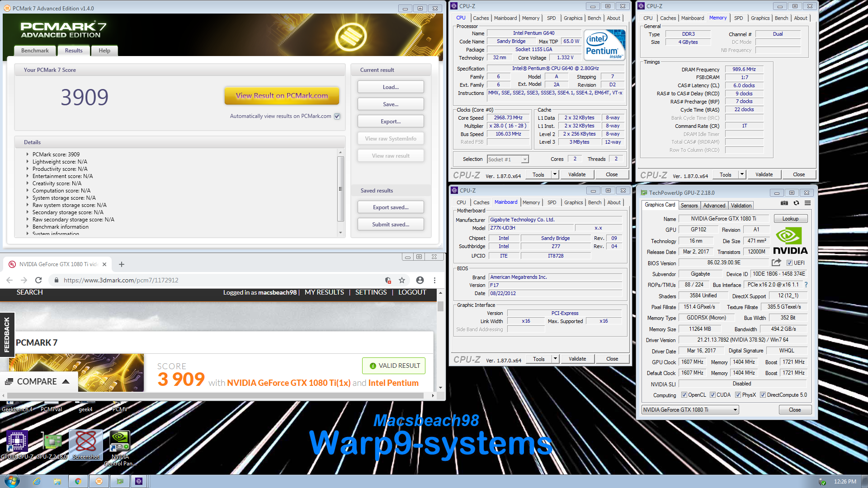This screenshot has width=868, height=488.
Task: Click the GPU-Z screenshot camera icon
Action: point(784,203)
